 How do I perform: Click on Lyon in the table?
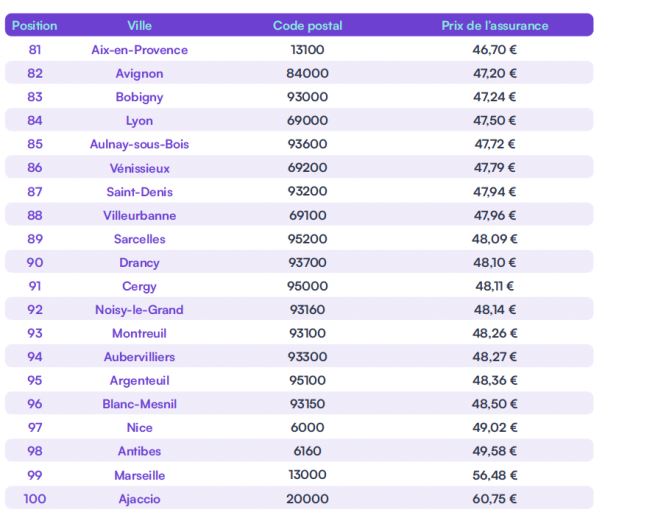pos(139,121)
